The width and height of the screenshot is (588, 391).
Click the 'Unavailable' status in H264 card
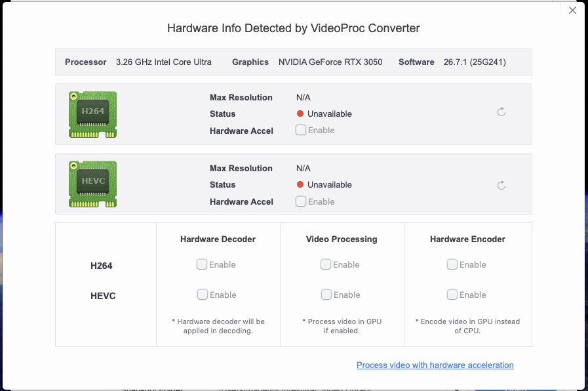coord(330,113)
